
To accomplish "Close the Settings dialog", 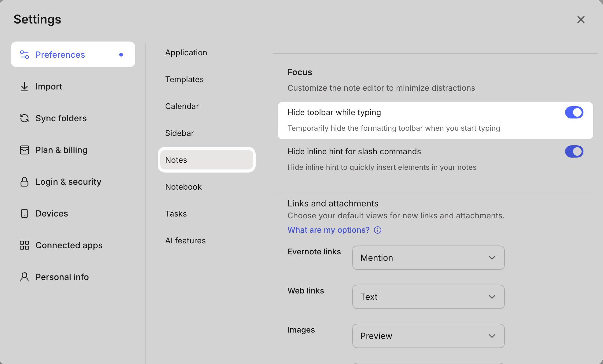I will (581, 20).
